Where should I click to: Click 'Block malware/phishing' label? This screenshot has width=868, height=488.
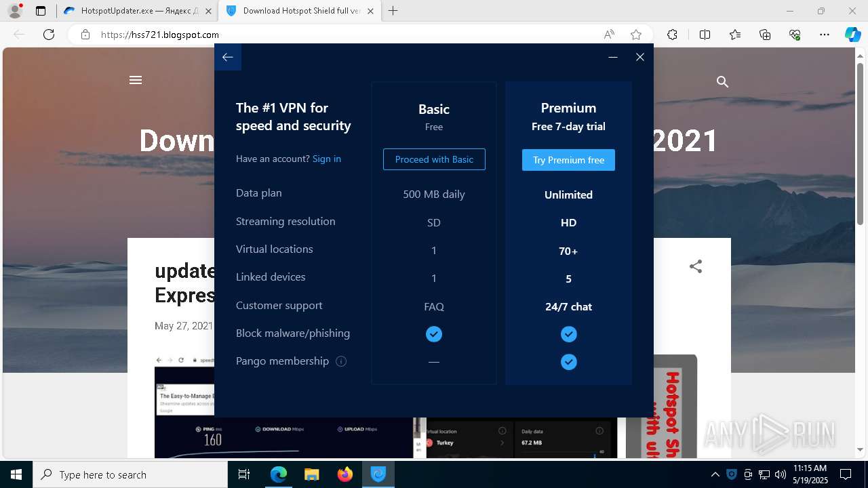293,333
